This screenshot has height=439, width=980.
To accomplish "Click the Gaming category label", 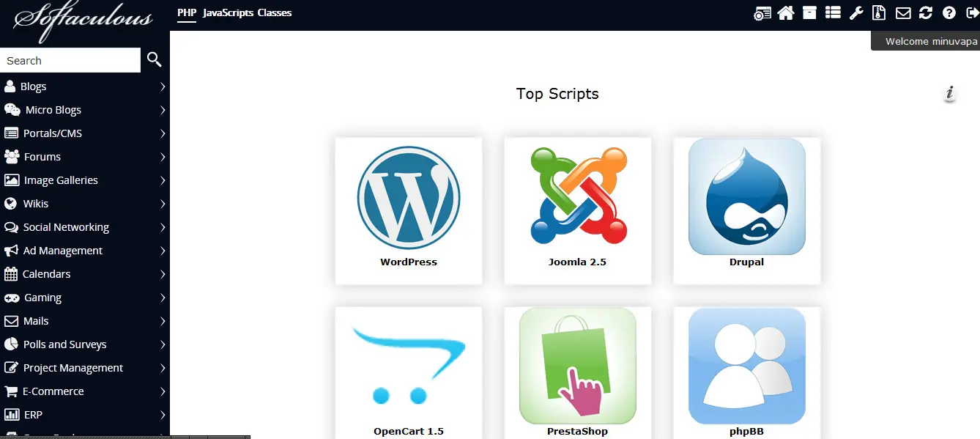I will (x=42, y=298).
